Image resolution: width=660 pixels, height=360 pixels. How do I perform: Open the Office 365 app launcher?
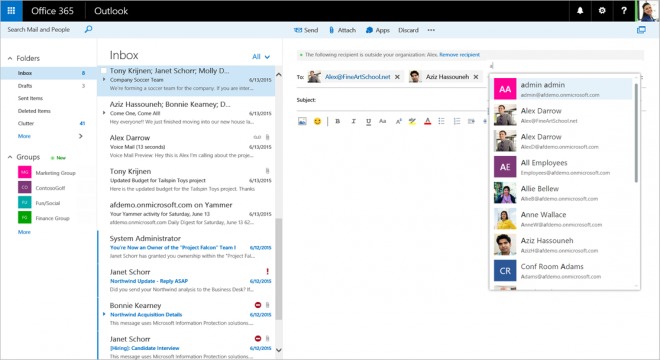pos(11,11)
